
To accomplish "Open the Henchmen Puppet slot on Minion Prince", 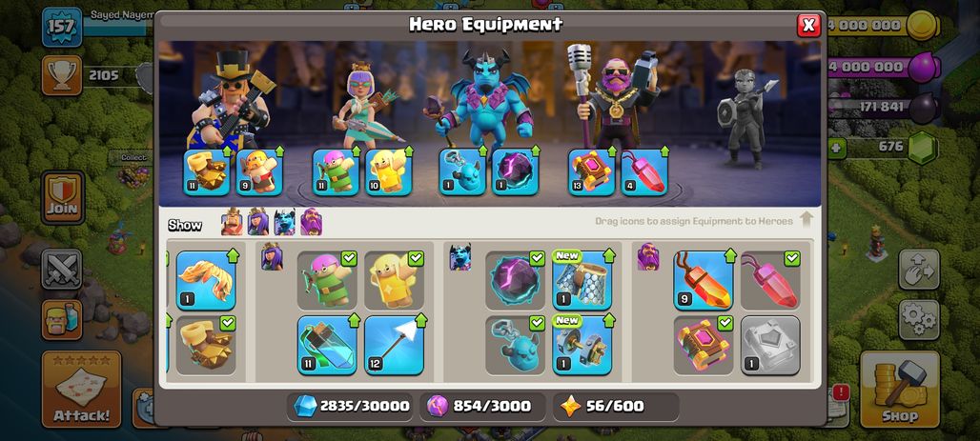I will tap(461, 171).
